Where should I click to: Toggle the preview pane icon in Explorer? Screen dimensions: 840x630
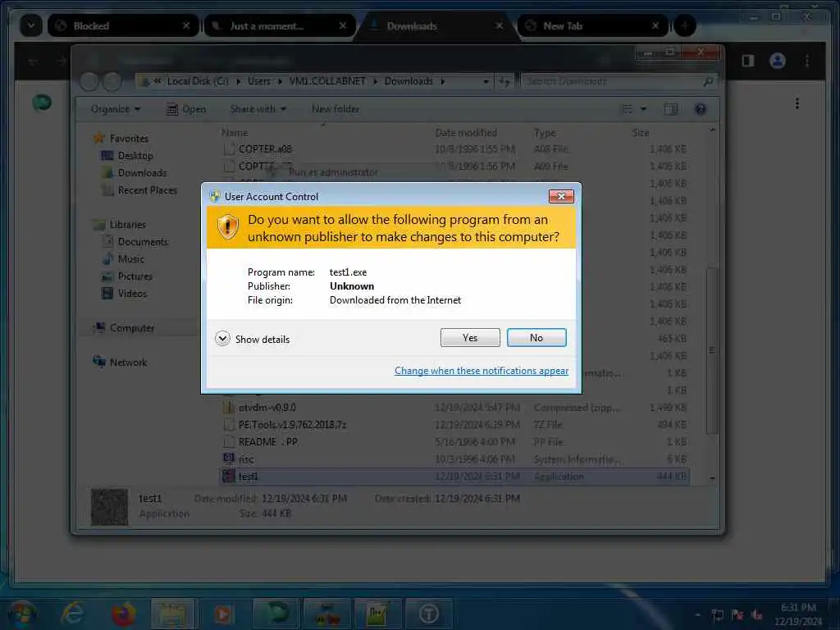pos(671,109)
